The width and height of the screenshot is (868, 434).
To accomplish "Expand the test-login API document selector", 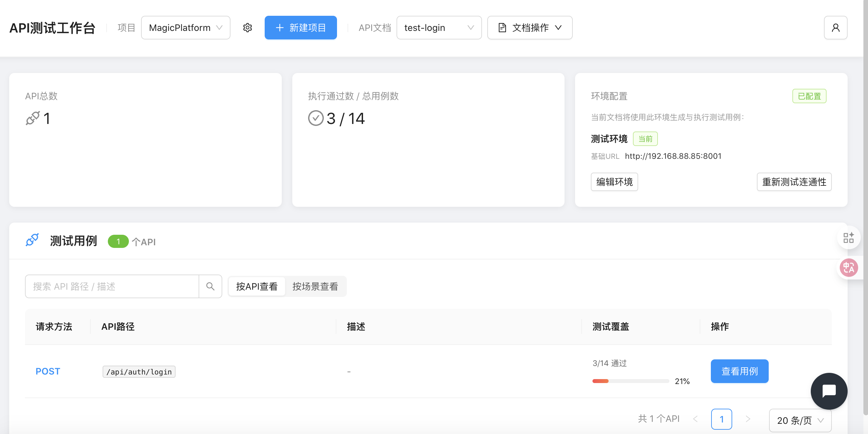I will coord(439,28).
